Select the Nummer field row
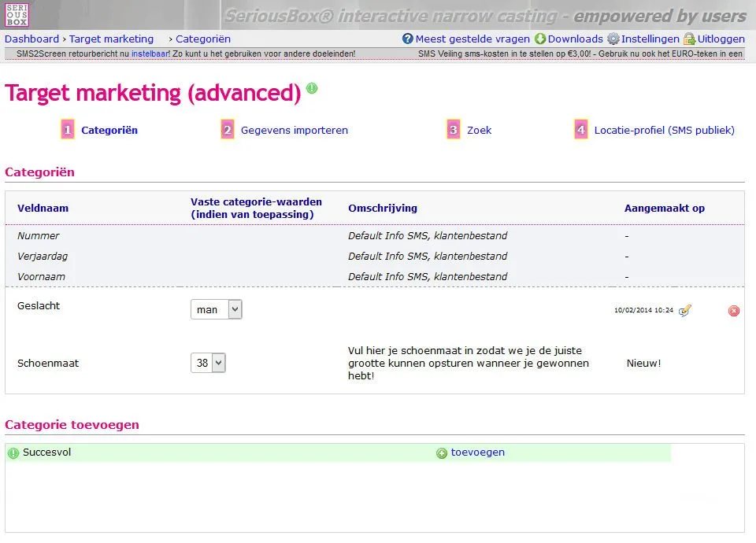756x543 pixels. [375, 235]
